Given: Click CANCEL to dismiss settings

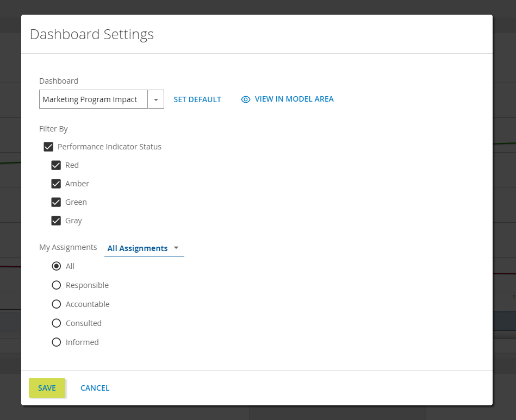Looking at the screenshot, I should [x=95, y=388].
